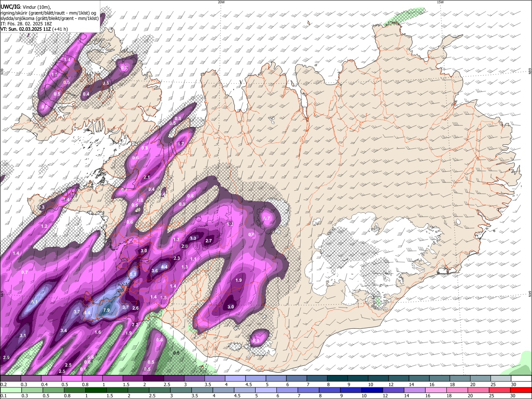Viewport: 532px width, 399px height.
Task: Click the 'rigning/skúrir' legend description line
Action: click(x=48, y=13)
